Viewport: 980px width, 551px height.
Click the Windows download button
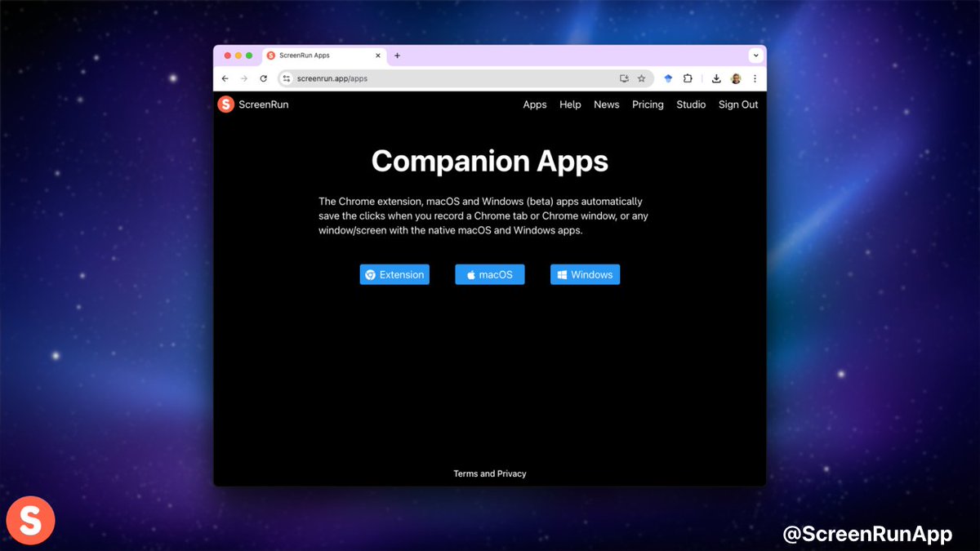pos(585,274)
